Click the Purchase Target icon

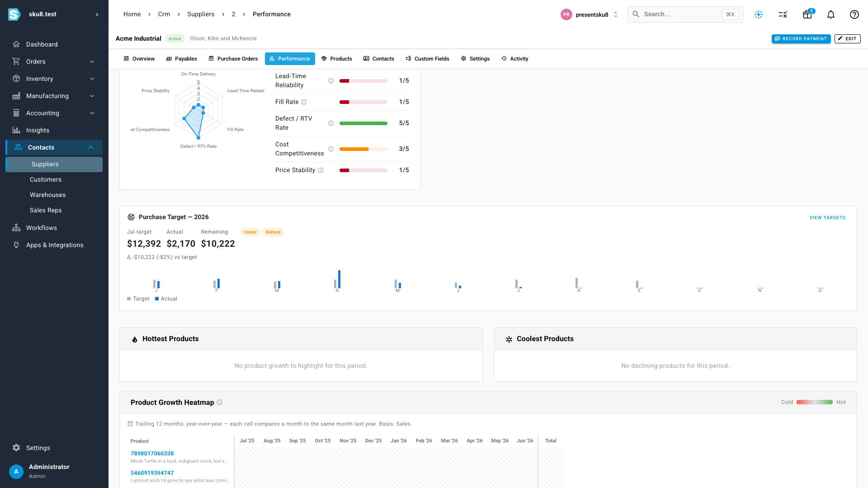(131, 217)
